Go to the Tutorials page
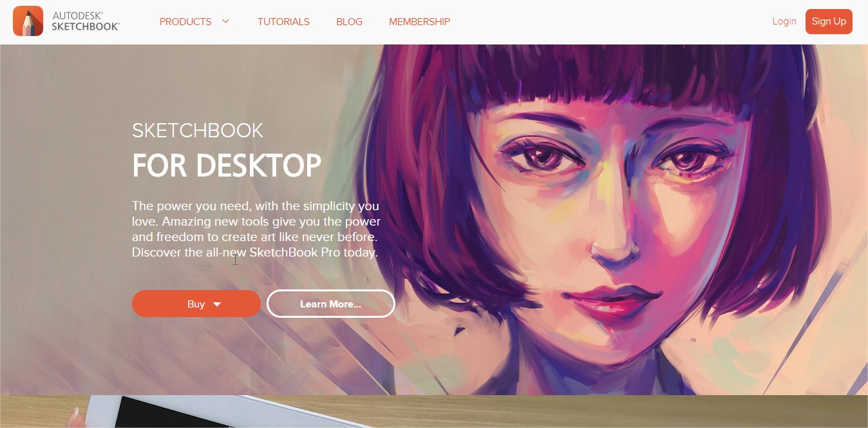 coord(283,21)
